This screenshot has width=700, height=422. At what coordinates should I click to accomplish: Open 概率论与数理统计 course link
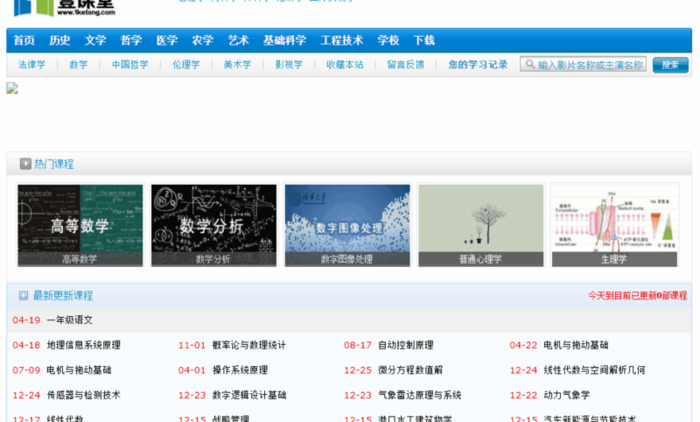point(249,345)
